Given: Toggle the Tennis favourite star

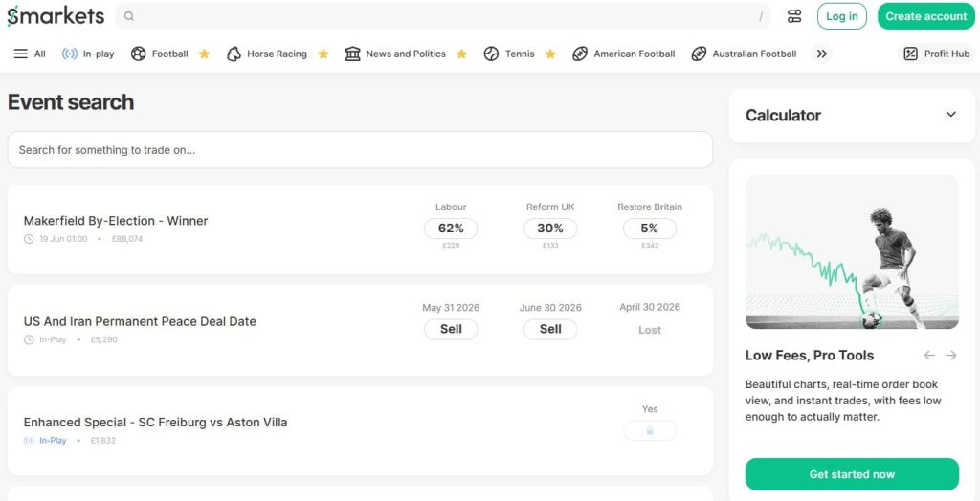Looking at the screenshot, I should (x=550, y=54).
